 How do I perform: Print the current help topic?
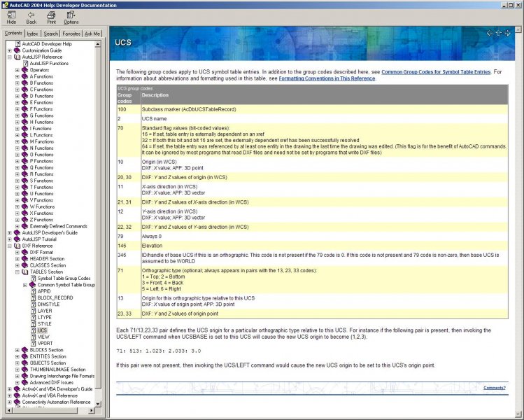pos(51,17)
